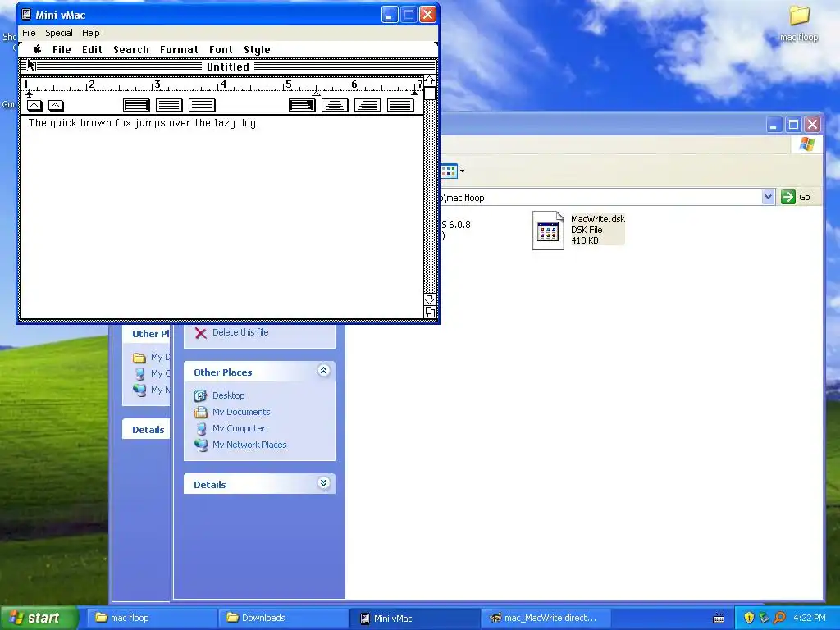Click the MacWrite scrollbar up arrow
Viewport: 840px width, 630px height.
pos(429,81)
